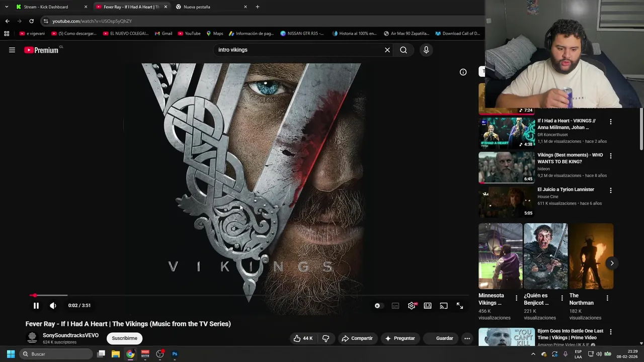Screen dimensions: 644x362
Task: Open 'El Juicio a Tyrion Lannister' title
Action: [566, 190]
